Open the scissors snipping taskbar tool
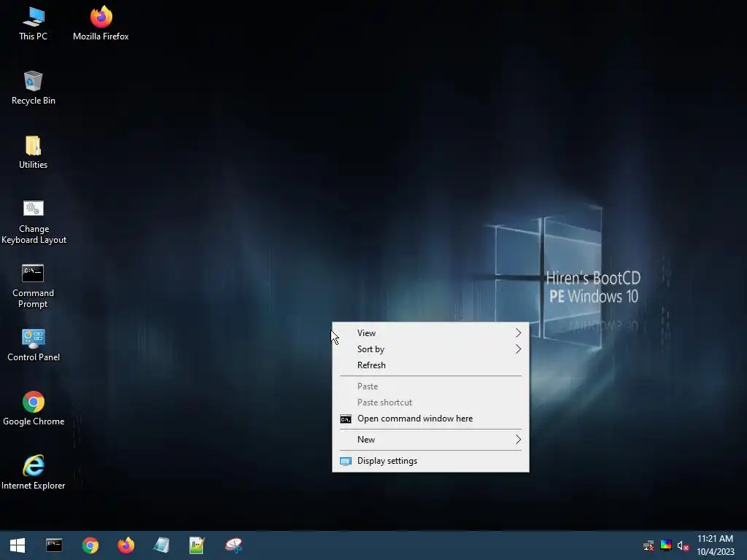The width and height of the screenshot is (747, 560). click(x=233, y=545)
